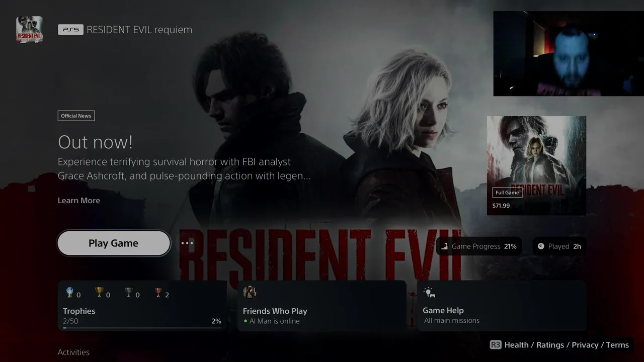Follow the Learn More link

(x=79, y=200)
